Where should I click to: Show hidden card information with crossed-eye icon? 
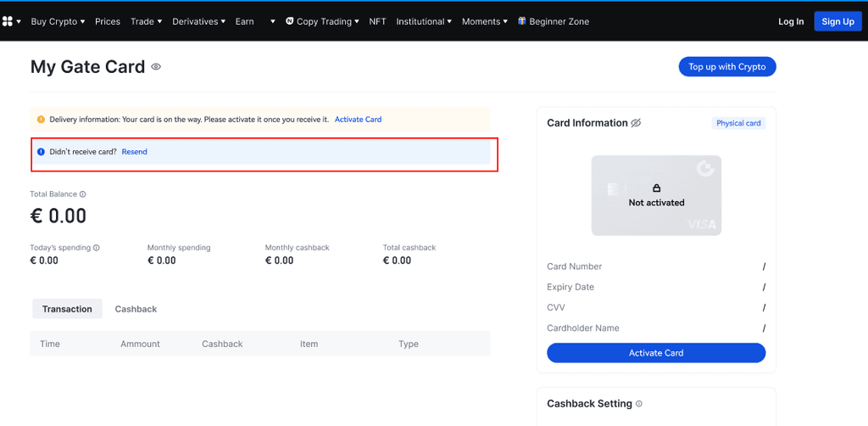click(636, 123)
